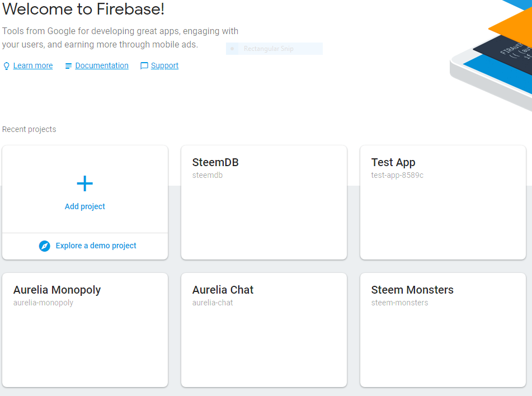Open the Aurelia Monopoly project title

pos(57,290)
